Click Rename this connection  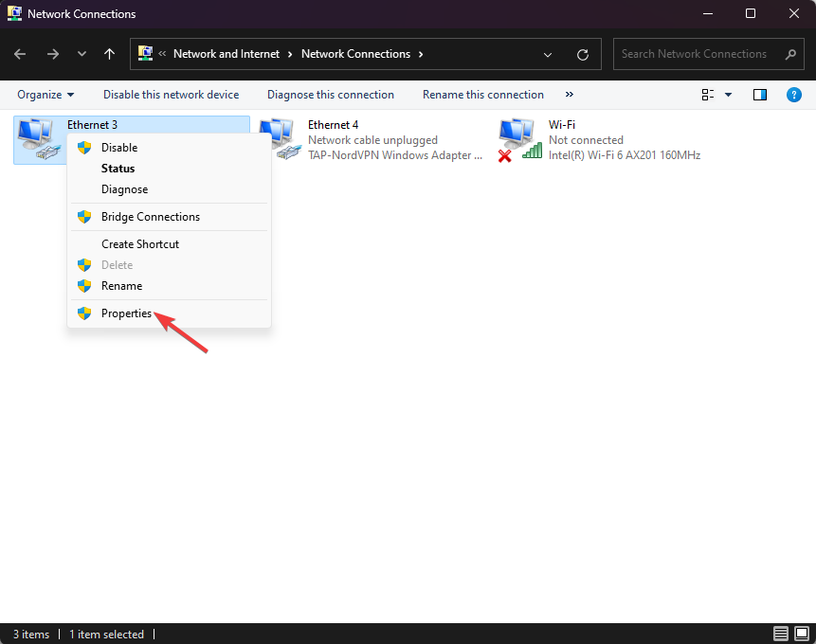pos(483,95)
